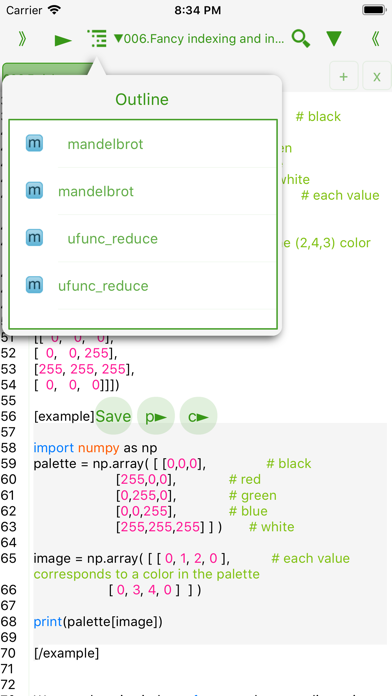Tap the right double-chevron collapse icon
This screenshot has height=696, width=392.
pos(375,39)
